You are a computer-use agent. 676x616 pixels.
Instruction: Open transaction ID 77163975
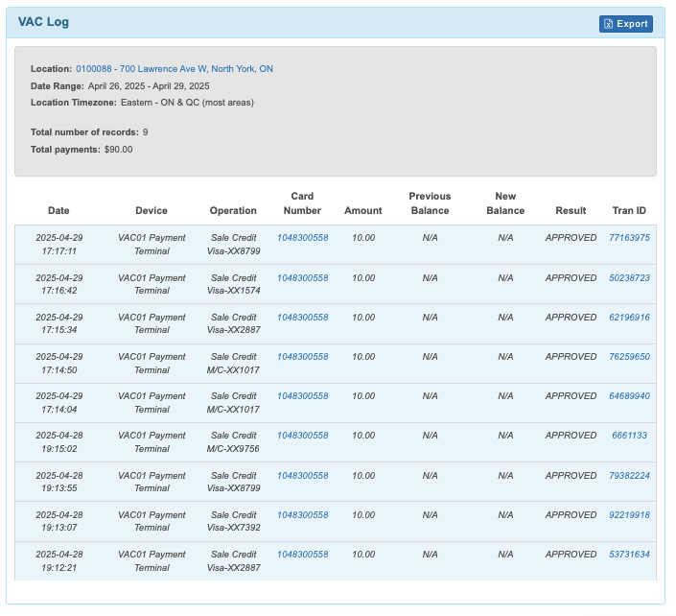[x=629, y=238]
